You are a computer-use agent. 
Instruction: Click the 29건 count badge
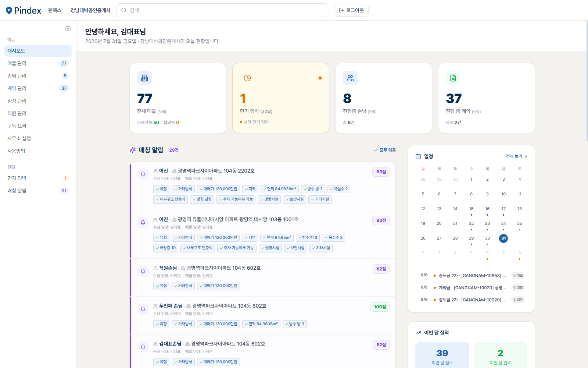(174, 150)
